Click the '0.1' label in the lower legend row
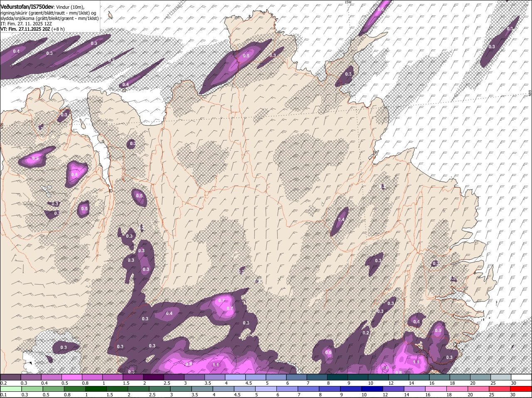 coord(3,395)
